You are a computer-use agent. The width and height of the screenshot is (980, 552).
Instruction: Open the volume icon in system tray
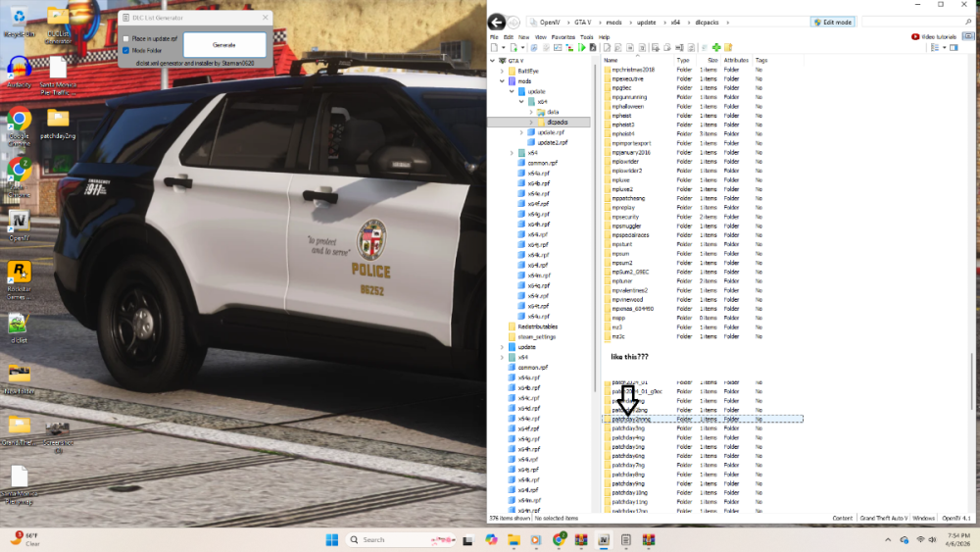pos(933,540)
